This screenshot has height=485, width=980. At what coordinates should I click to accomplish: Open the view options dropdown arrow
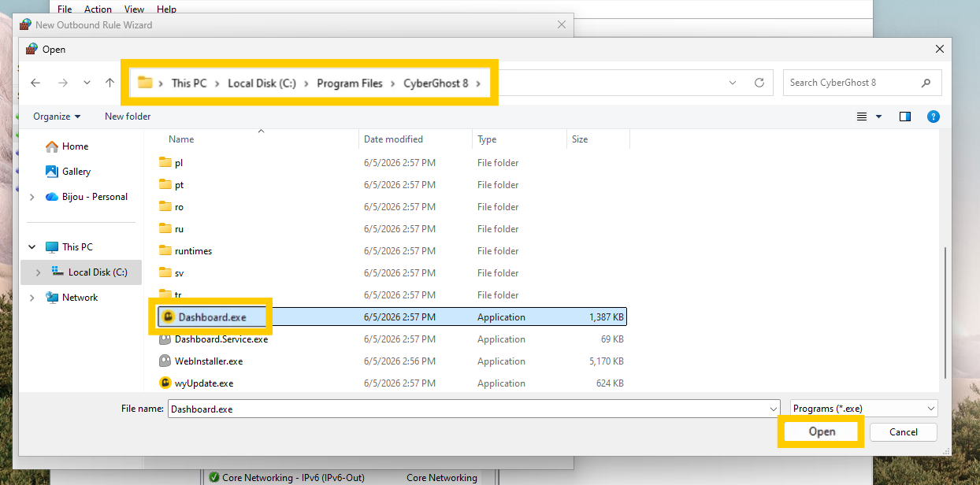tap(879, 117)
